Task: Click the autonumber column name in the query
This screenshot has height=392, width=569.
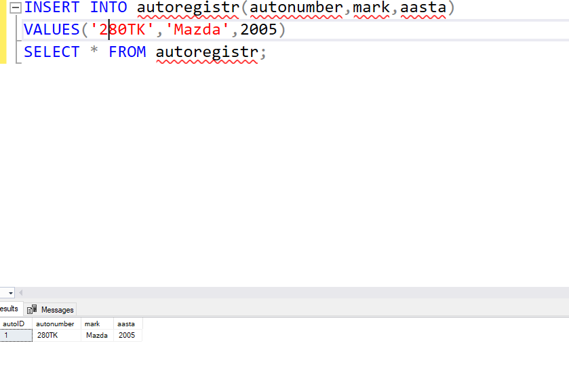Action: click(296, 7)
